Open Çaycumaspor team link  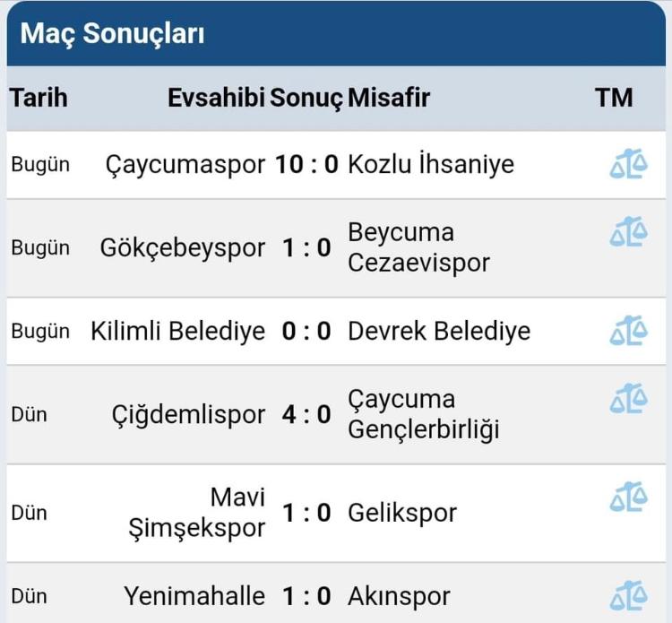point(185,165)
